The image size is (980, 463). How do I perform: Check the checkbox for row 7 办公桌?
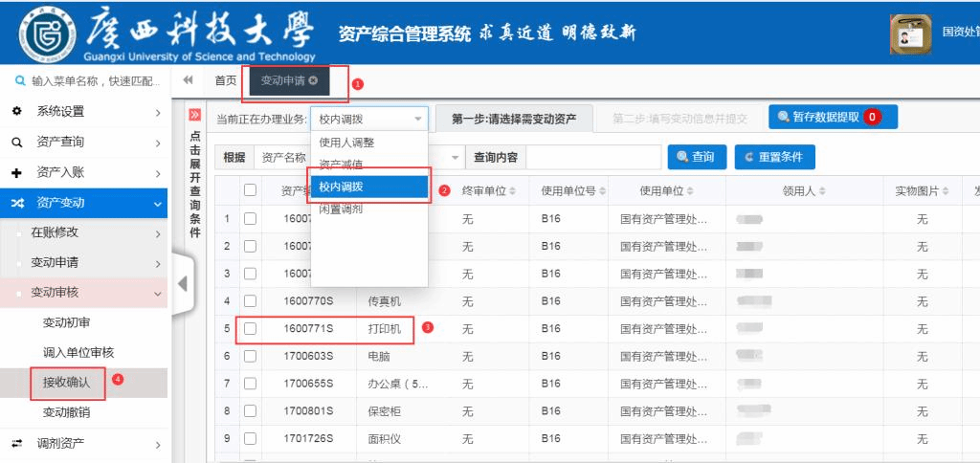[x=250, y=384]
